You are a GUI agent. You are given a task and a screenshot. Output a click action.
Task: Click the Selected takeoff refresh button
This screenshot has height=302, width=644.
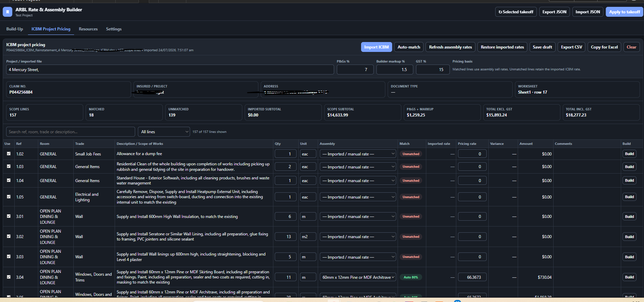tap(516, 12)
